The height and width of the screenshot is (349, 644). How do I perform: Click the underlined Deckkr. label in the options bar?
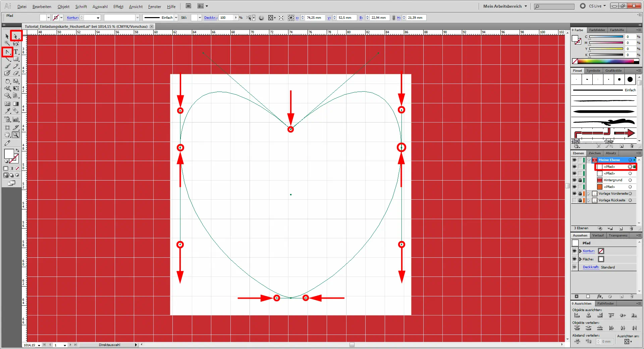click(x=211, y=18)
